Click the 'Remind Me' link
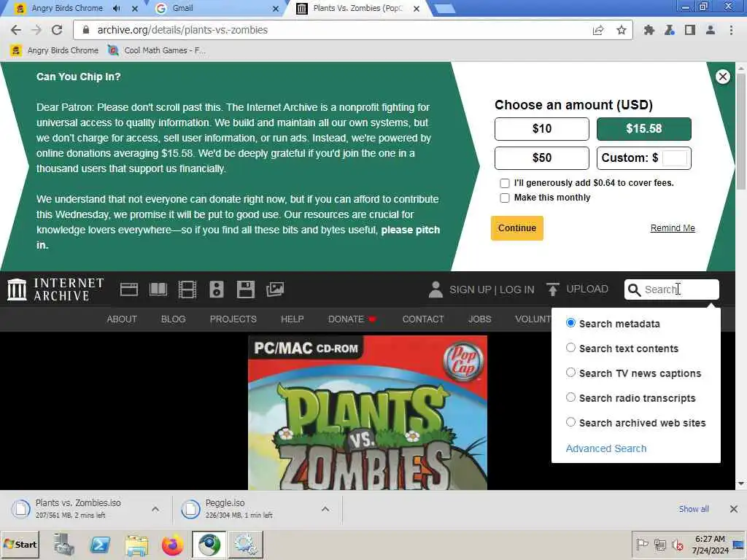 pos(673,228)
